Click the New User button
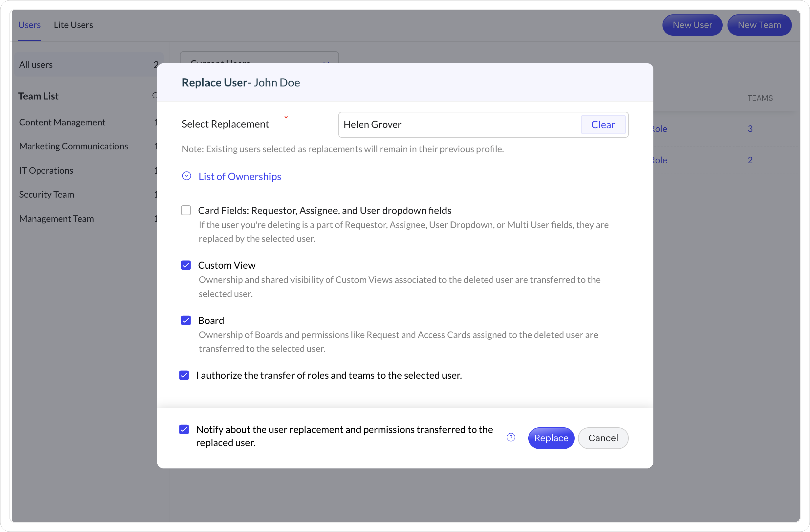810x532 pixels. 692,25
